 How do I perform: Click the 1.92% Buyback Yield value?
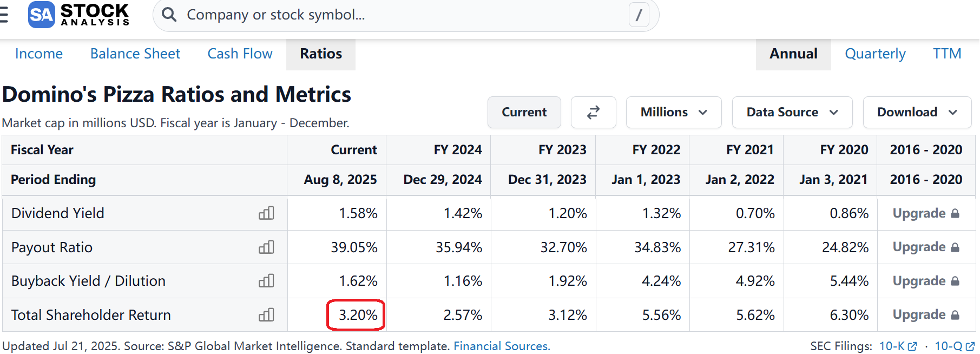click(x=568, y=281)
